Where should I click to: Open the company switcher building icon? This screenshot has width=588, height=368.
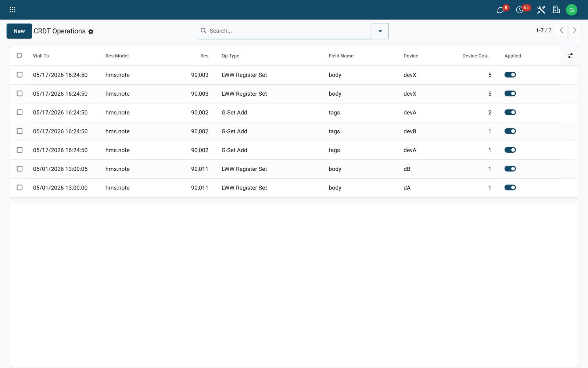tap(556, 10)
